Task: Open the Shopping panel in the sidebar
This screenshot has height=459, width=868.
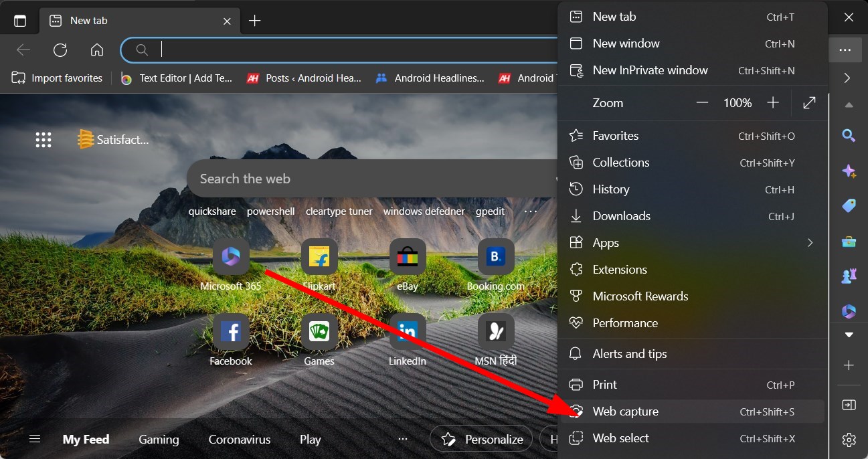Action: [849, 206]
